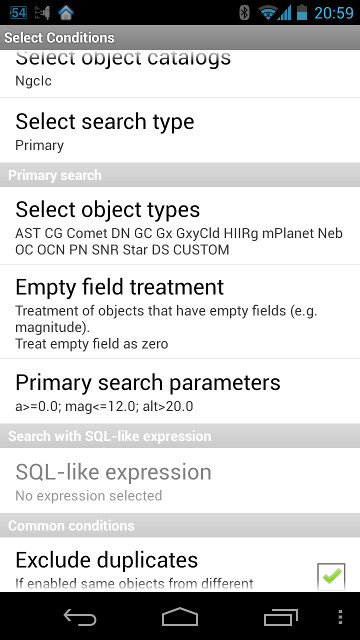The width and height of the screenshot is (360, 640).
Task: Tap the Select Conditions title bar
Action: (180, 38)
